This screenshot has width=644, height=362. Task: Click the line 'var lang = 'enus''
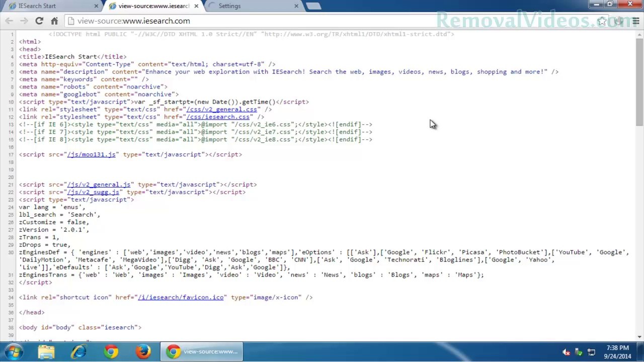[x=52, y=207]
